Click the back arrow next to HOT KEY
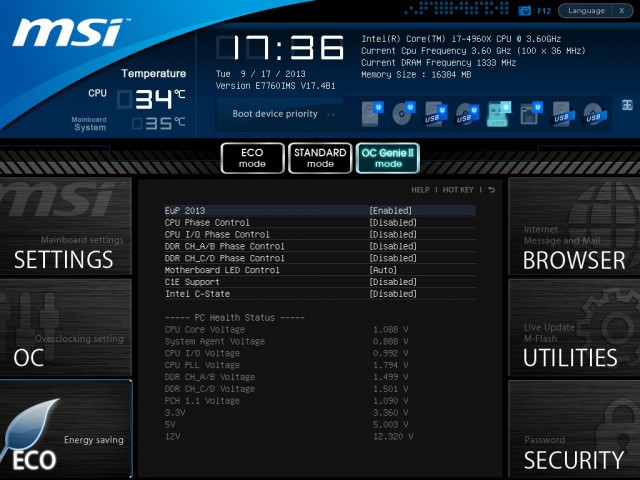The height and width of the screenshot is (480, 640). (x=491, y=190)
